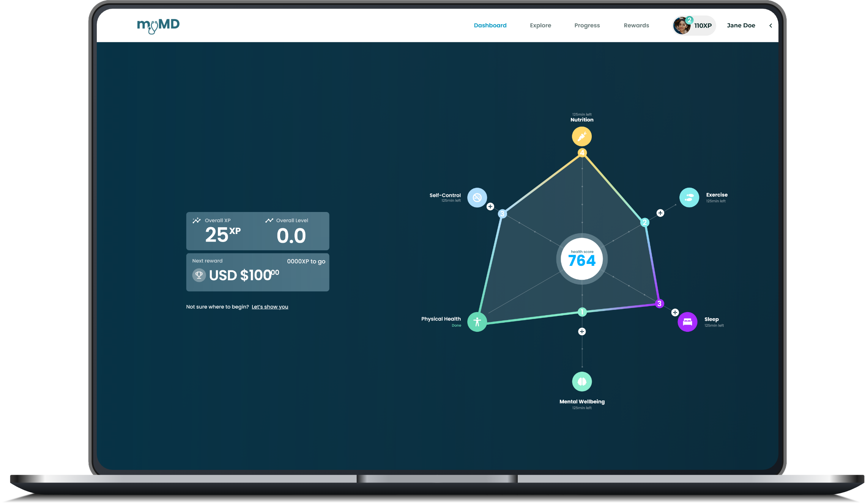Viewport: 865px width, 504px height.
Task: Click the Next reward trophy icon
Action: coord(199,275)
